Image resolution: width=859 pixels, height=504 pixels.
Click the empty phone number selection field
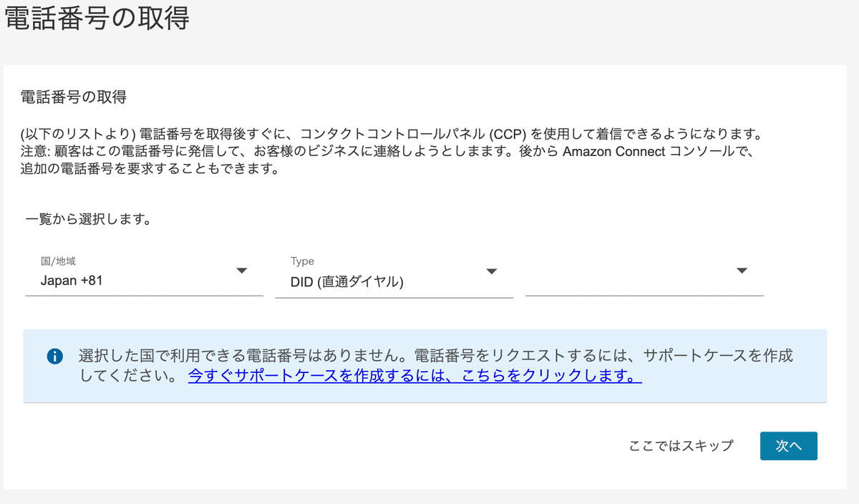(630, 281)
